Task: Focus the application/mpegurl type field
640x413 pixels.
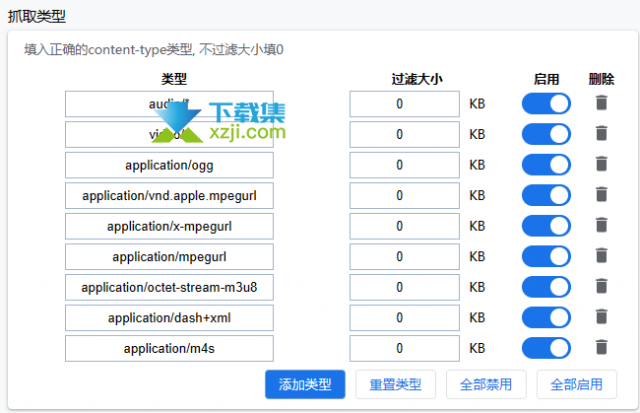Action: [169, 257]
